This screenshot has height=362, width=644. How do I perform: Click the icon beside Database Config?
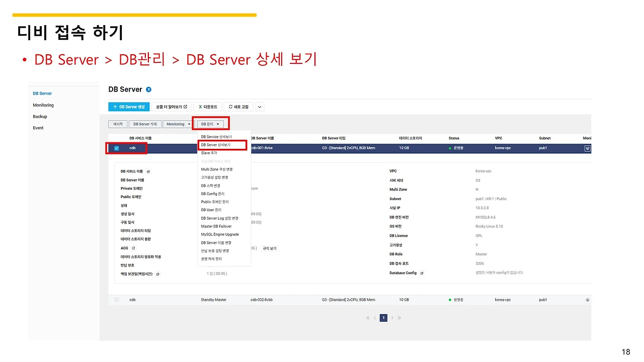[422, 273]
